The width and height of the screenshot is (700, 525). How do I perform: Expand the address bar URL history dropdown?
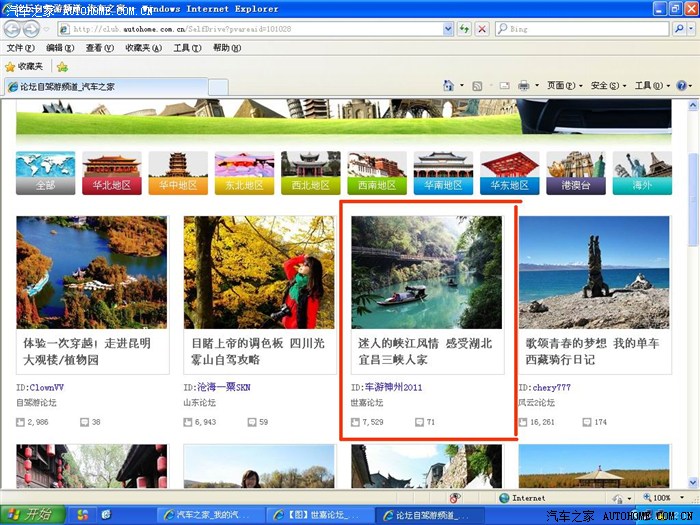coord(449,29)
